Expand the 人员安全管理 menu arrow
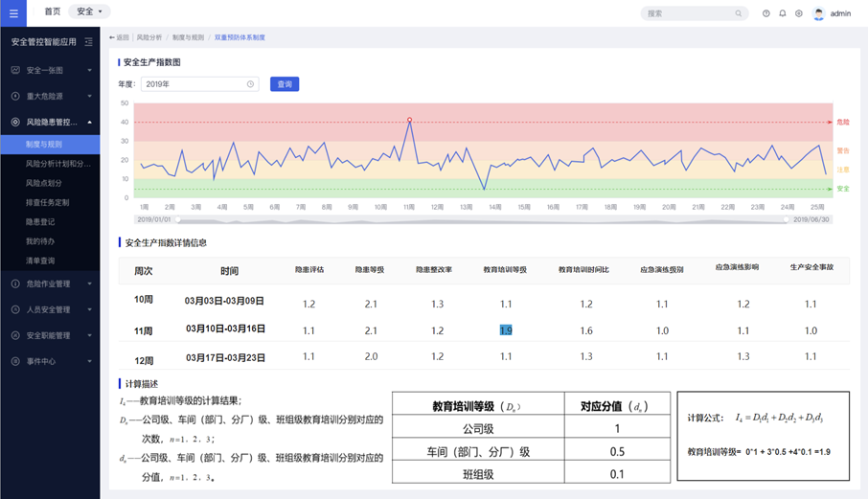The image size is (868, 499). (90, 309)
